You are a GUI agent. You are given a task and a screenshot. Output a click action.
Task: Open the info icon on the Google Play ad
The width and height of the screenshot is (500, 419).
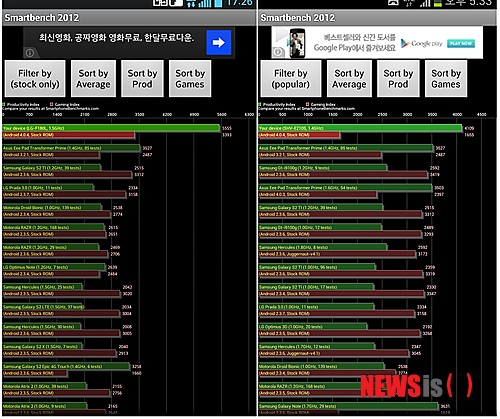click(x=277, y=52)
